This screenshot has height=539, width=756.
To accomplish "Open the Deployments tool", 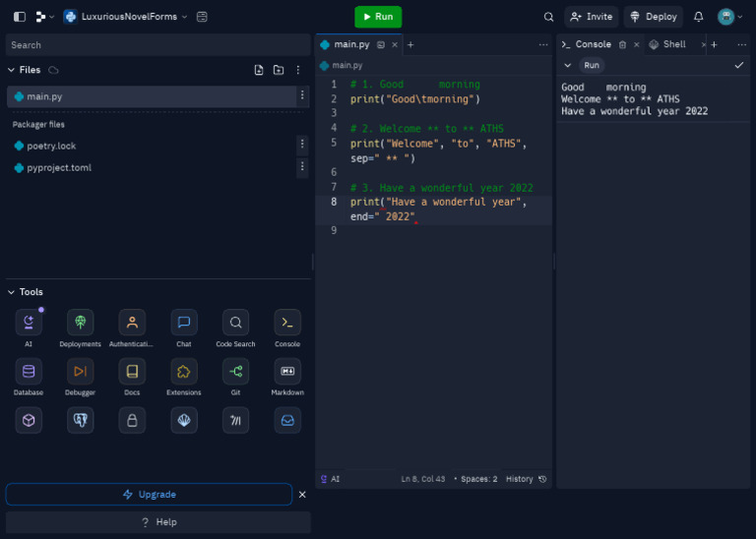I will point(80,323).
